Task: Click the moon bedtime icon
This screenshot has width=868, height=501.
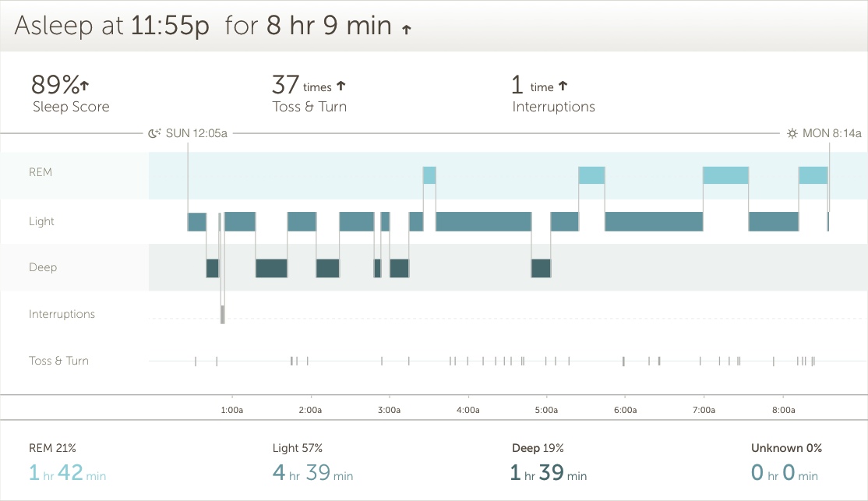Action: click(x=154, y=133)
